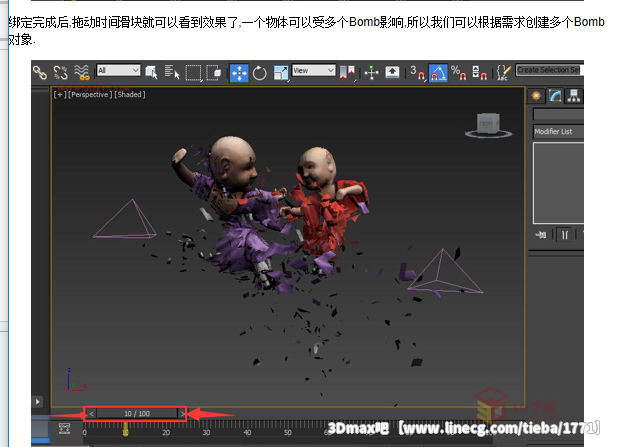Open the Hierarchy command panel tab
Viewport: 640px width, 447px height.
coord(574,96)
